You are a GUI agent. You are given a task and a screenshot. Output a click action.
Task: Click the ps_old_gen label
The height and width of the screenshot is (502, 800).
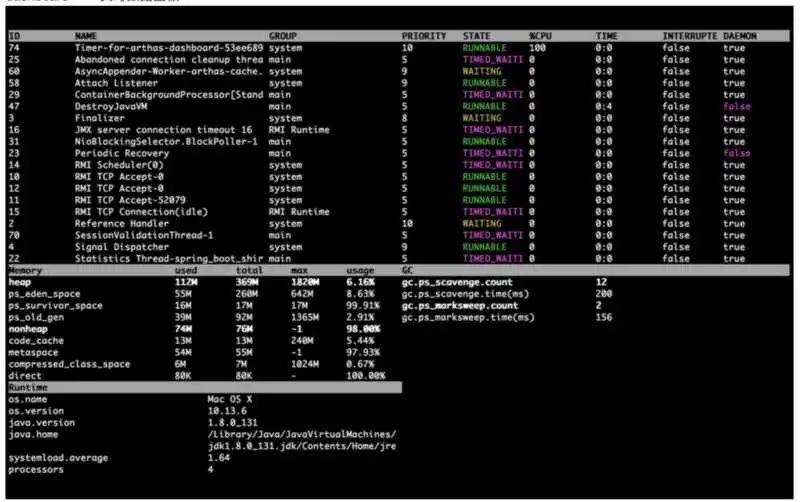point(36,317)
